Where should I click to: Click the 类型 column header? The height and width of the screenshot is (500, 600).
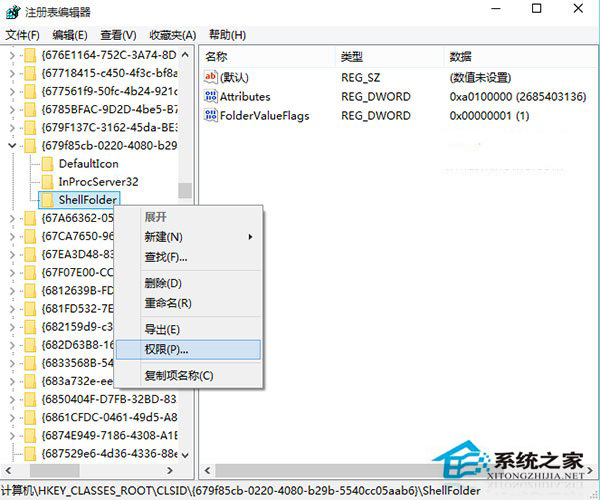[390, 57]
